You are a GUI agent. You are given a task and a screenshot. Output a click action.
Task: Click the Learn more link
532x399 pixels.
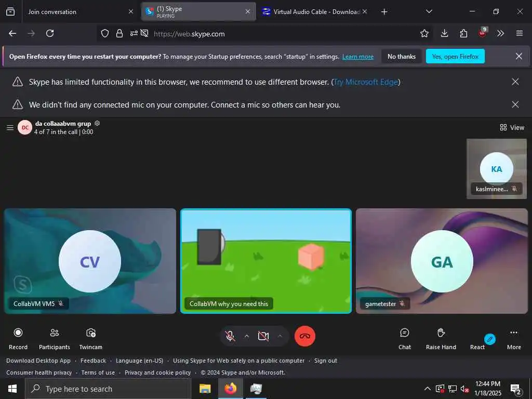tap(357, 57)
